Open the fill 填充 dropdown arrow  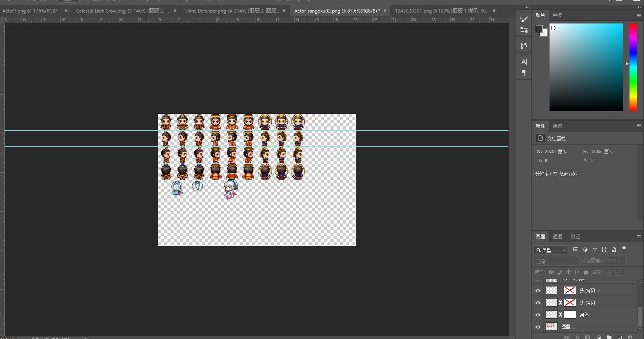pos(622,272)
